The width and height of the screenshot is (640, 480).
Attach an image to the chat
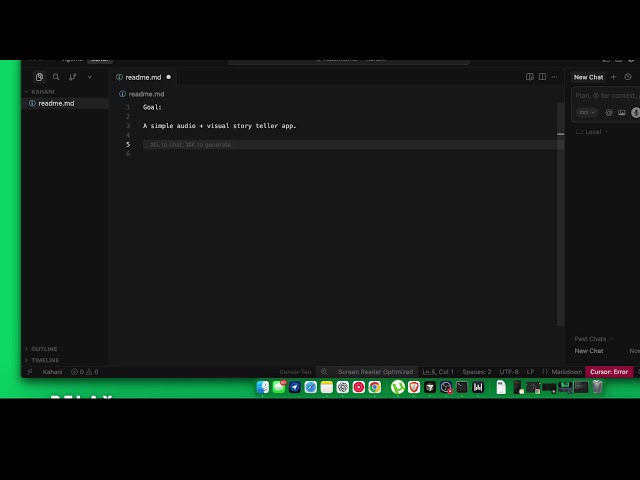(x=622, y=112)
